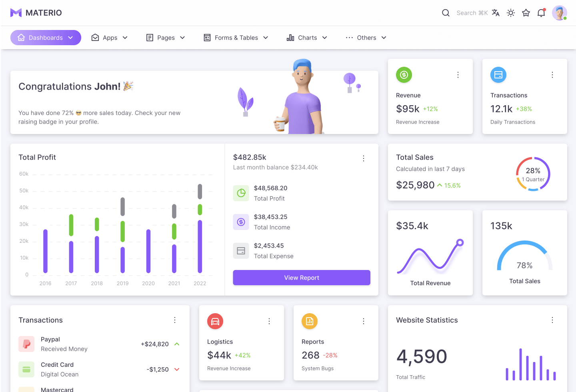Viewport: 576px width, 392px height.
Task: Click the Transactions blue card icon
Action: [x=498, y=75]
